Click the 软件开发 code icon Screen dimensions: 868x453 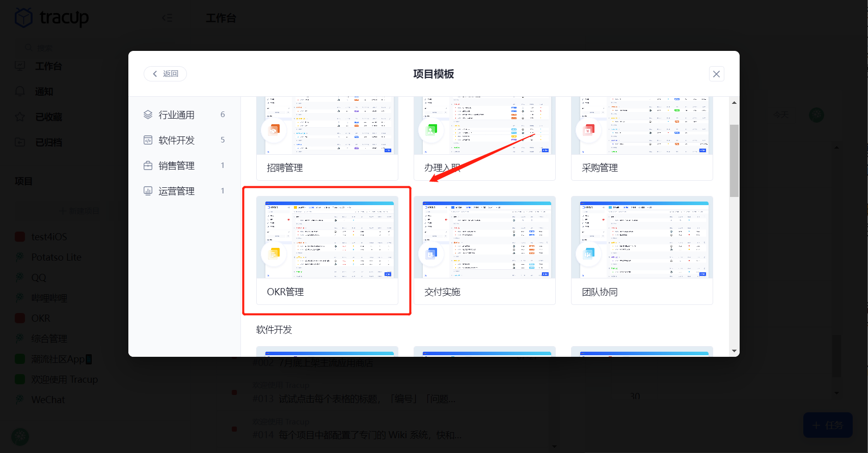coord(148,140)
